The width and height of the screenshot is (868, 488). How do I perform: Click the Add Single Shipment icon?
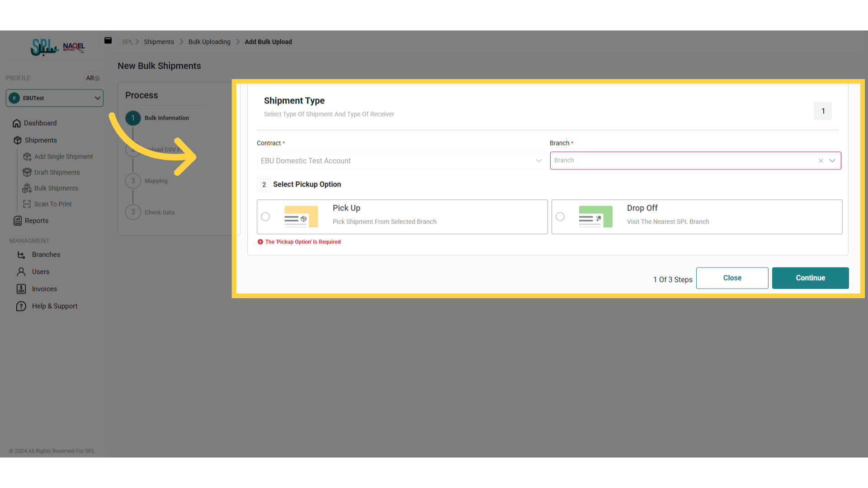[x=27, y=157]
